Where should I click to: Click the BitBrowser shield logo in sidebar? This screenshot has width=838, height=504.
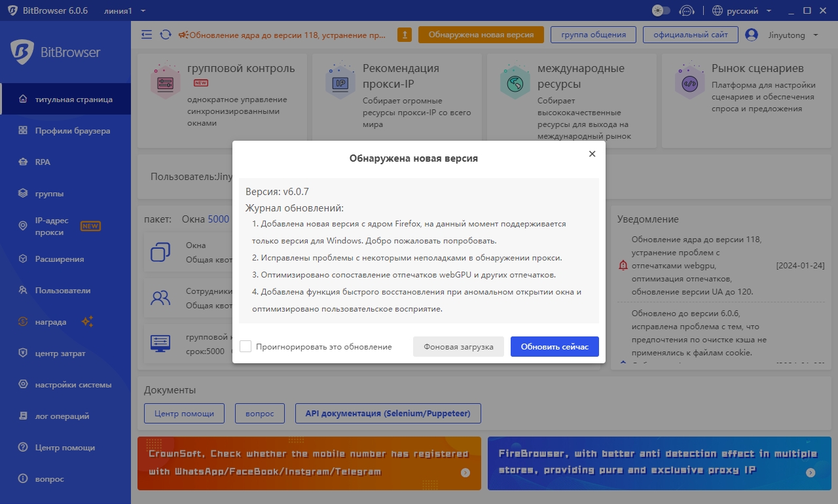click(x=22, y=52)
